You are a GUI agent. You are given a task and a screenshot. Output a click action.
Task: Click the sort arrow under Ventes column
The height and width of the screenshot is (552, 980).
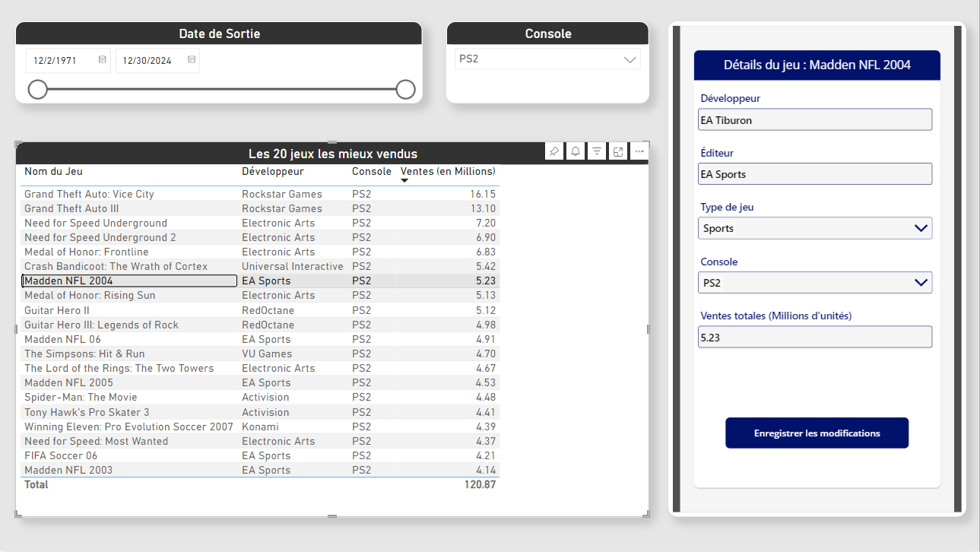[404, 181]
